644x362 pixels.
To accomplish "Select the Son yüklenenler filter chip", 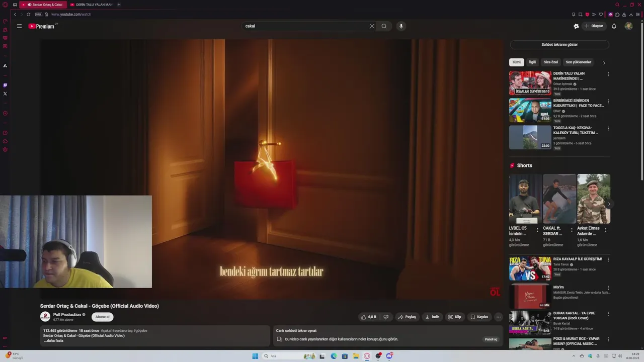I will [x=578, y=62].
